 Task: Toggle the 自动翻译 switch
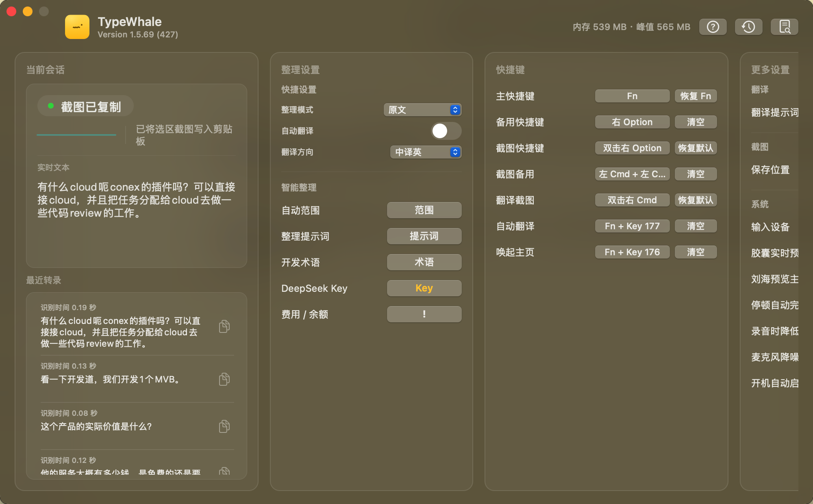[x=446, y=131]
